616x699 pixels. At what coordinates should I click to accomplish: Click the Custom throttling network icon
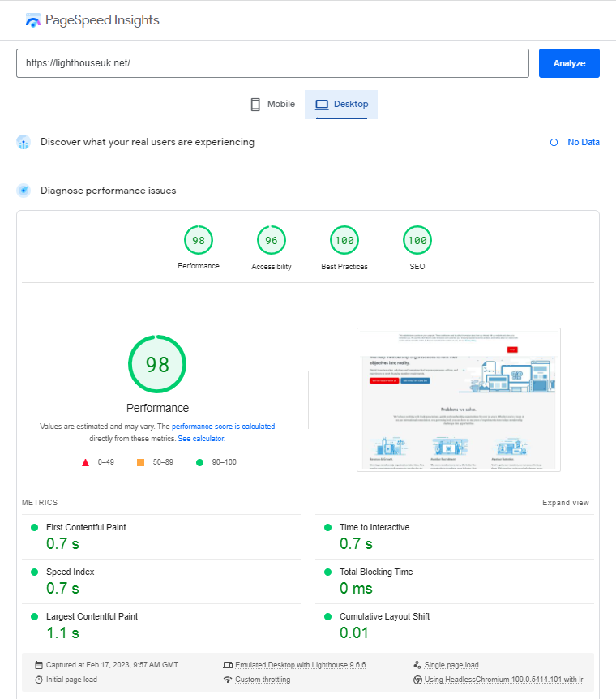pos(228,680)
